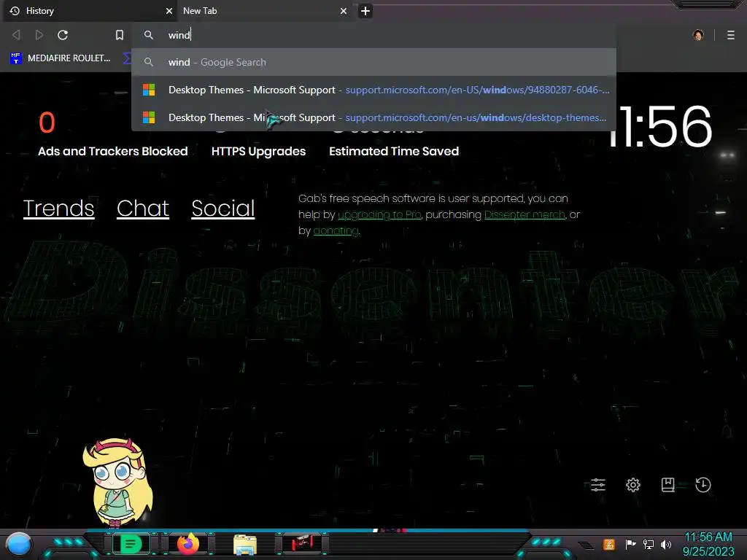Open bookmarks via the book icon
This screenshot has height=560, width=747.
pyautogui.click(x=668, y=485)
